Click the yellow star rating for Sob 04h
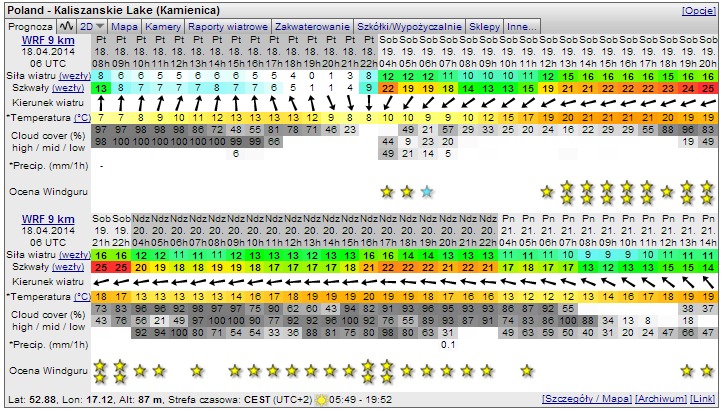The width and height of the screenshot is (723, 410). point(387,191)
